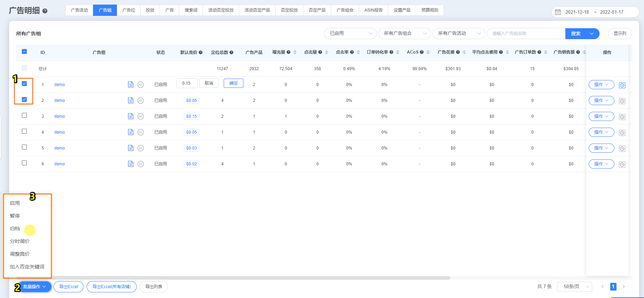Confirm bid with 确定 button
Viewport: 644px width, 298px height.
click(233, 83)
